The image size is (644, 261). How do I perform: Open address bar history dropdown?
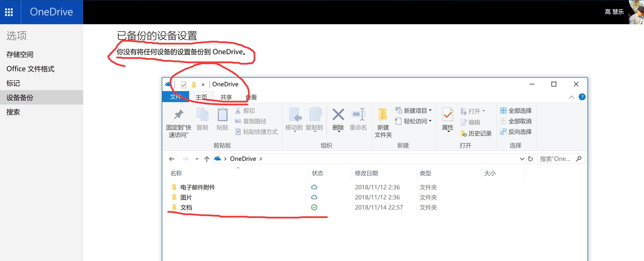tap(522, 159)
